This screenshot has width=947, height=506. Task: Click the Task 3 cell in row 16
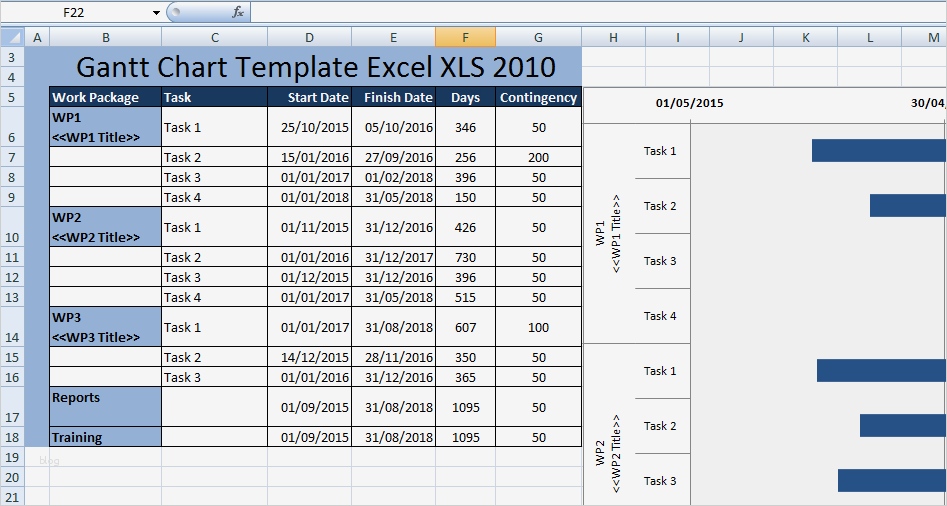[214, 377]
